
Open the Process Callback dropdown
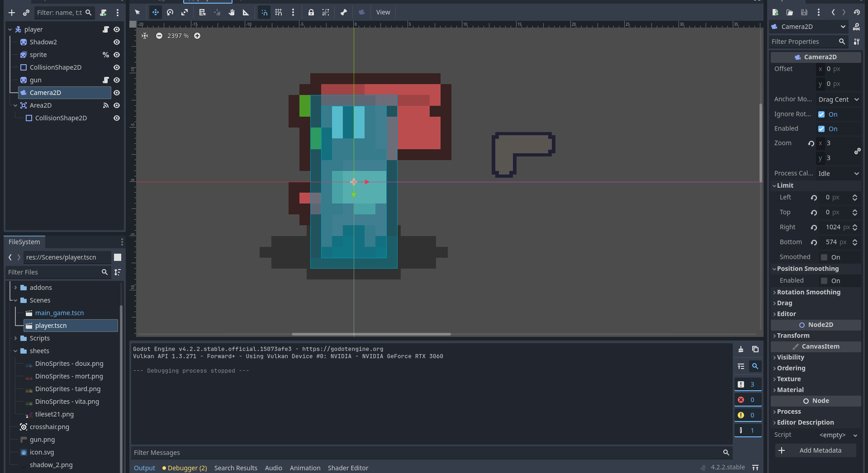839,174
